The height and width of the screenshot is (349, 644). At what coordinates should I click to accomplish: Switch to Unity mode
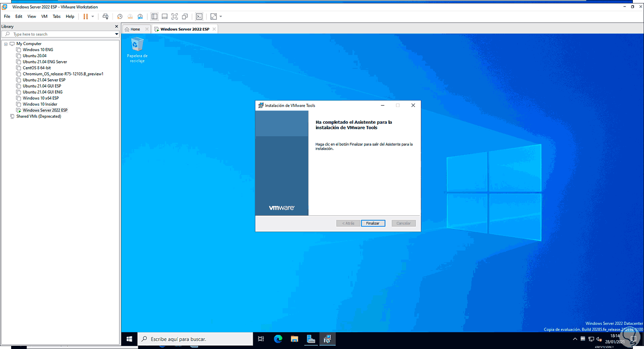click(x=185, y=16)
